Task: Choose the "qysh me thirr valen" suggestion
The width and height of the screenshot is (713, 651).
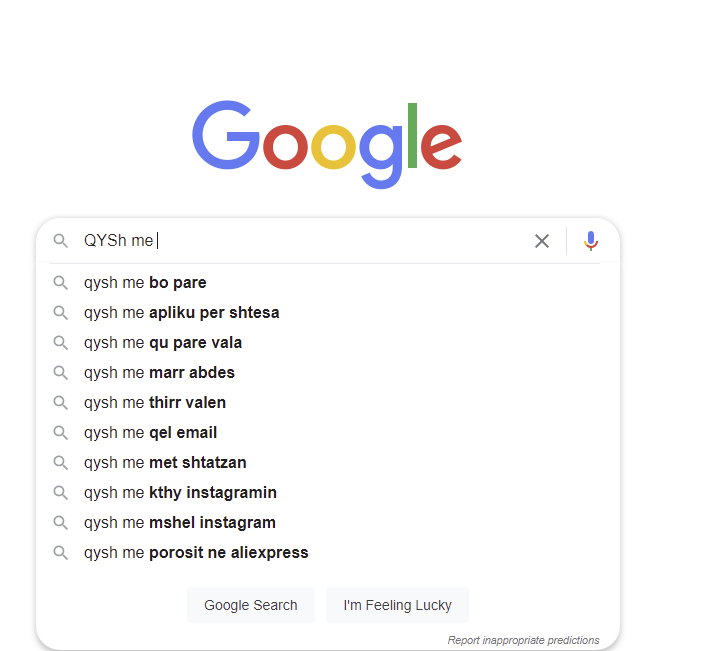Action: (x=155, y=403)
